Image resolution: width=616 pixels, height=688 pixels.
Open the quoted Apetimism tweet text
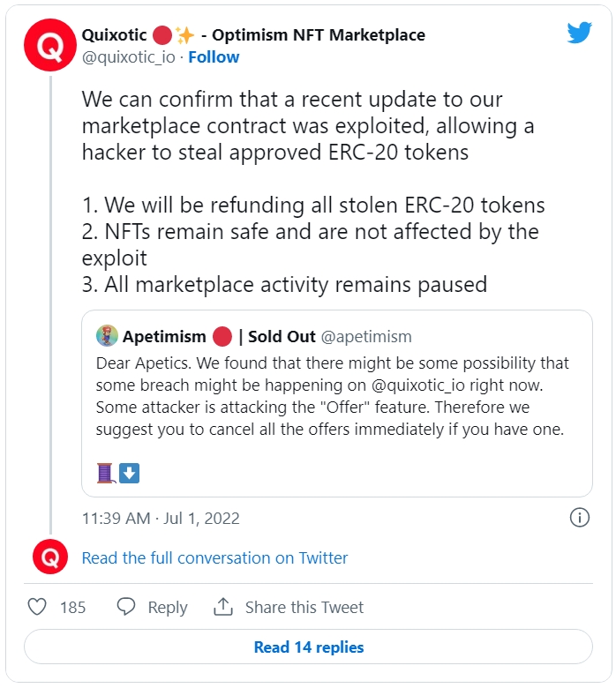(332, 396)
